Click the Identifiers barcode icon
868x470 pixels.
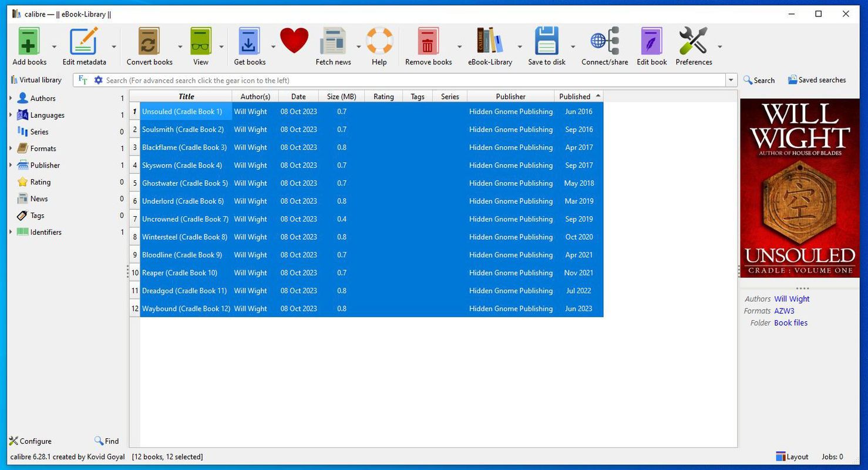(22, 232)
